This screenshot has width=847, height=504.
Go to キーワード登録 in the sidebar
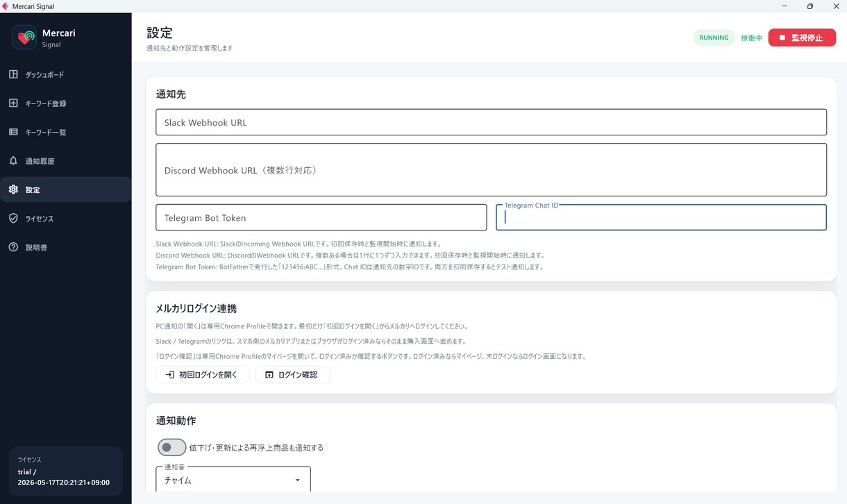[x=66, y=103]
